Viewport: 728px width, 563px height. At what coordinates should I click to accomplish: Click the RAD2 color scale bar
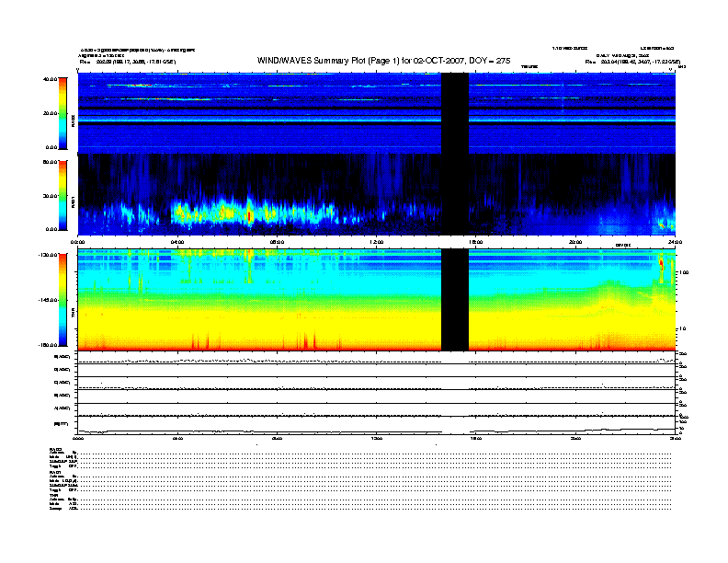click(63, 113)
